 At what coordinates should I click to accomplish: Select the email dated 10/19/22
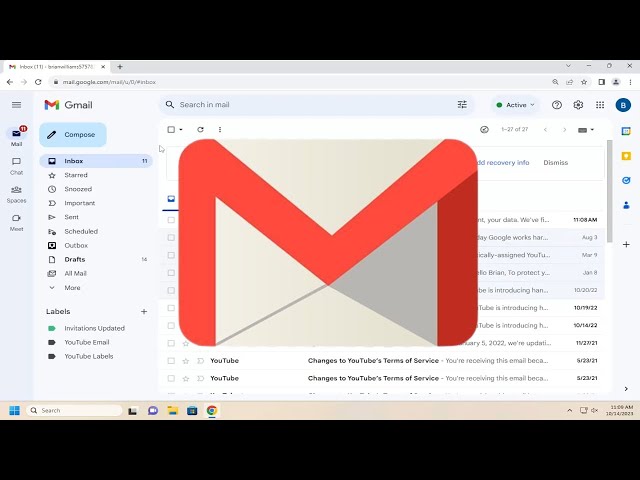pyautogui.click(x=171, y=308)
